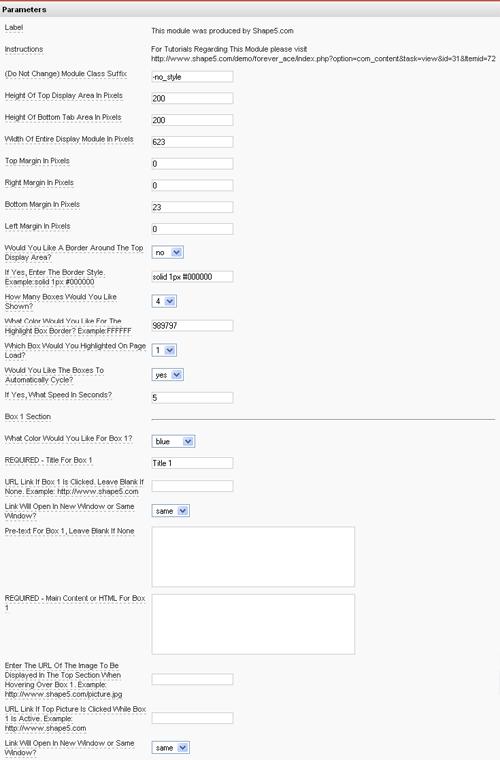Open the Box 1 URL link window dropdown

coord(170,511)
